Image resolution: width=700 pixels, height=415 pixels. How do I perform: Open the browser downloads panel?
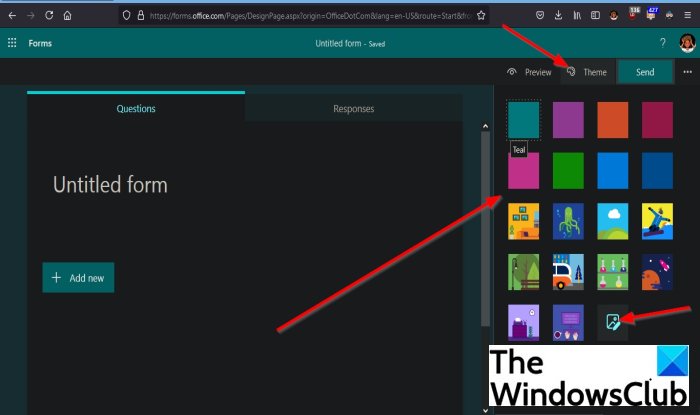point(558,16)
